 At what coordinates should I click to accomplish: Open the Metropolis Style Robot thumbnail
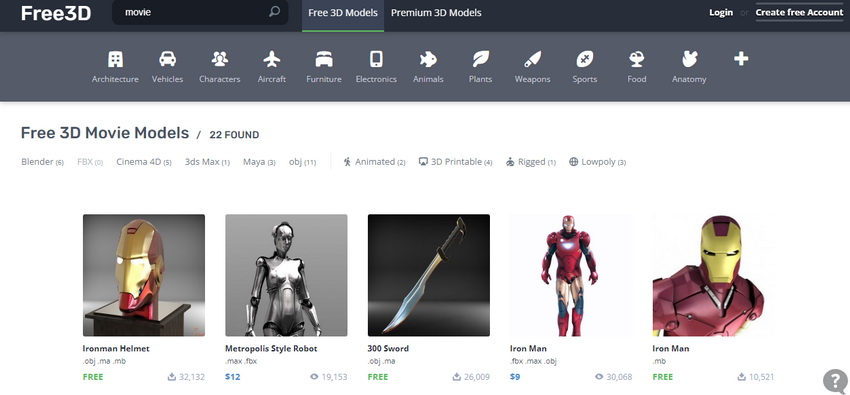coord(286,275)
